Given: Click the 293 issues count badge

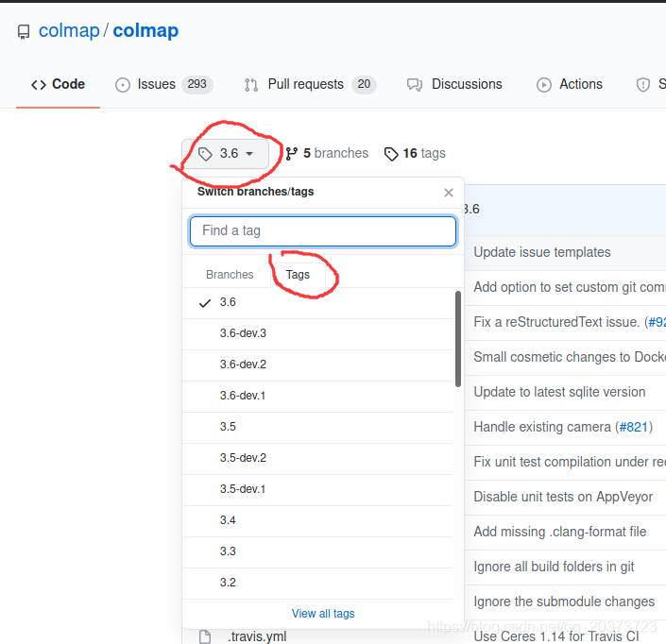Looking at the screenshot, I should coord(197,84).
